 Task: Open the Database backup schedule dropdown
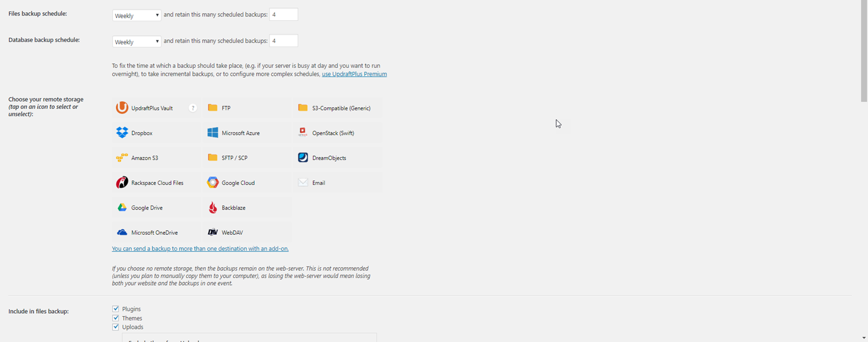click(136, 41)
